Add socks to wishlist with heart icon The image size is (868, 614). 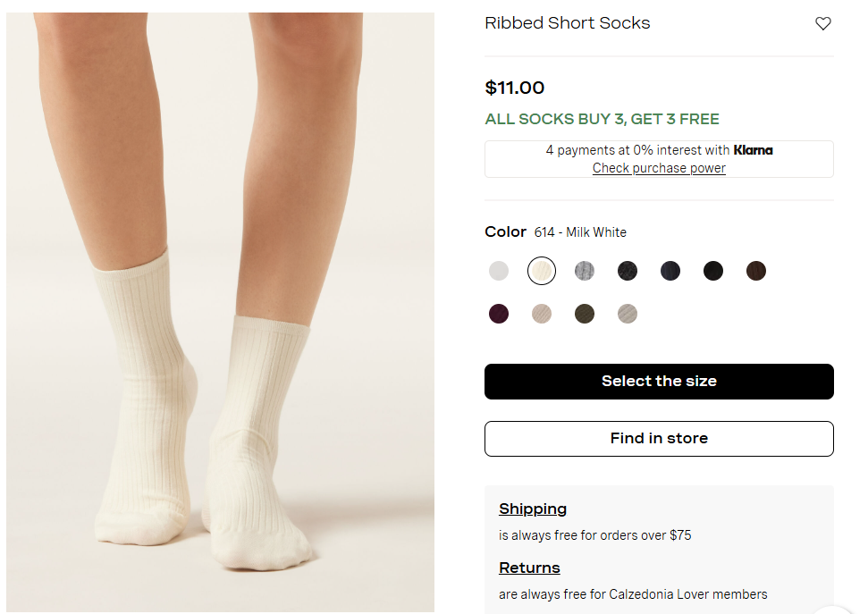(823, 24)
